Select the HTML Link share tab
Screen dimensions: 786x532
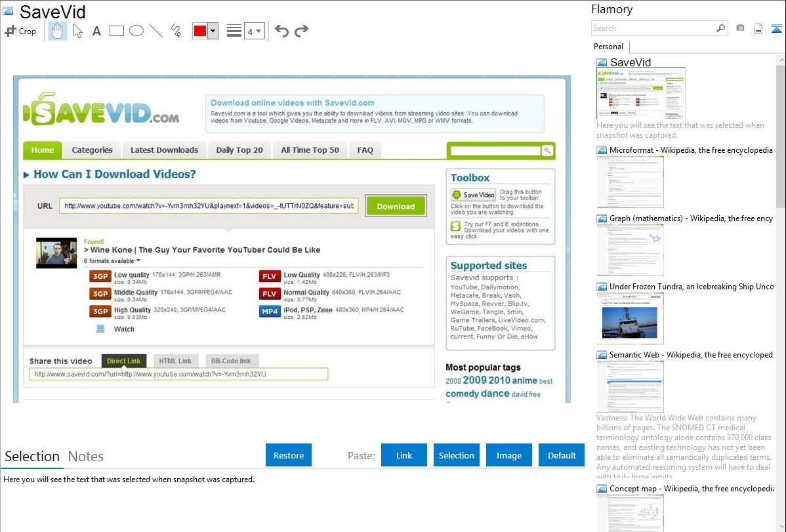[x=175, y=361]
